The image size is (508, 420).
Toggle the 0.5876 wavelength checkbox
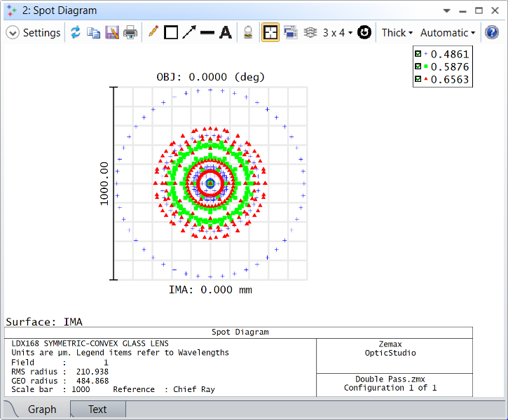418,66
